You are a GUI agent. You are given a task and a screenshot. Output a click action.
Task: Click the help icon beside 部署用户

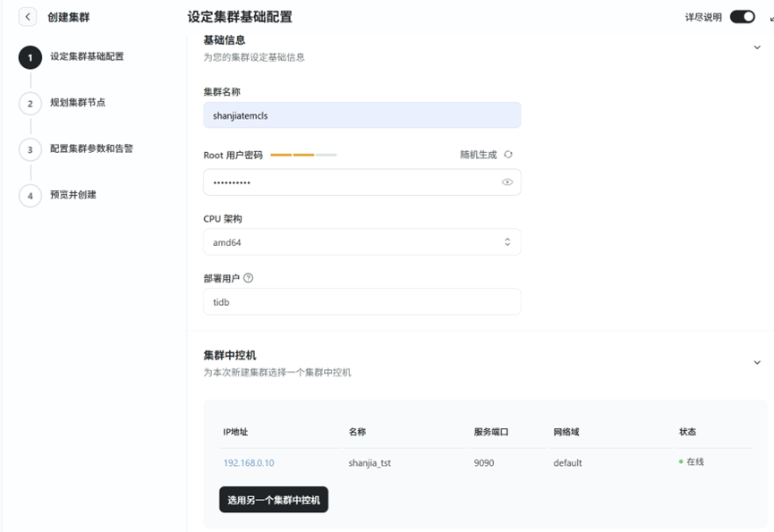249,278
